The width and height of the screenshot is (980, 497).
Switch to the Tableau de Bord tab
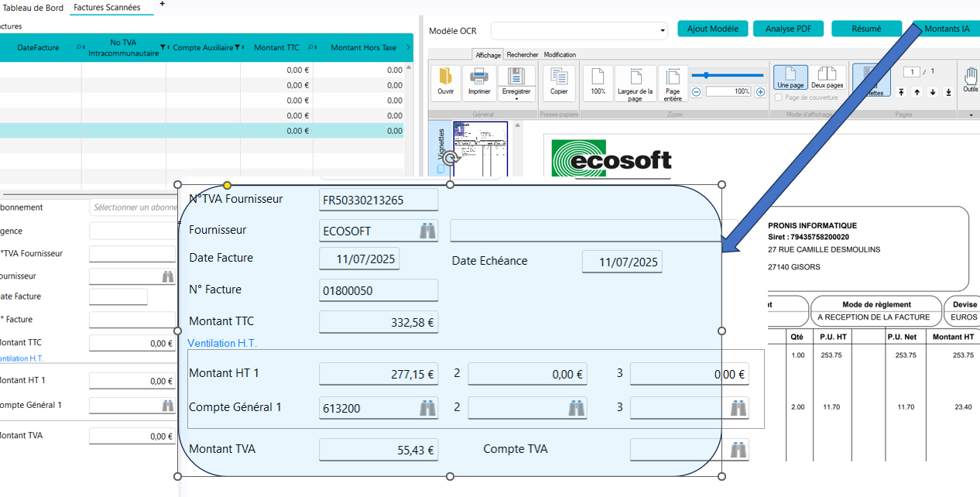33,8
